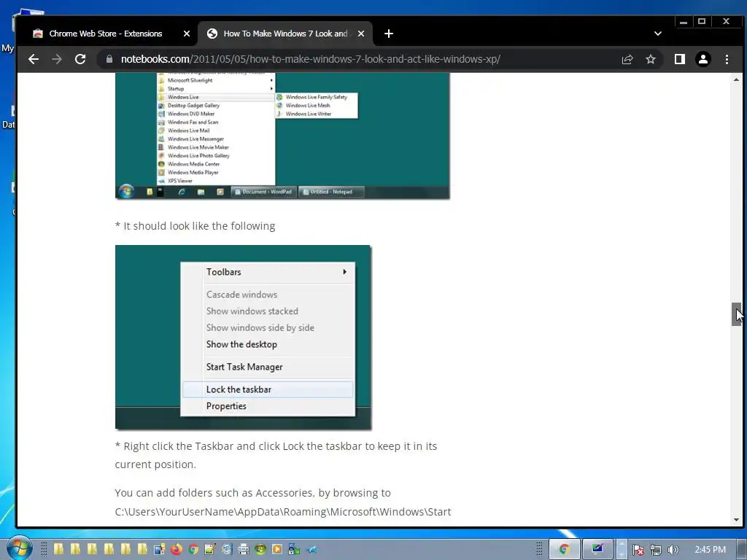Open the Windows Start button

(19, 548)
